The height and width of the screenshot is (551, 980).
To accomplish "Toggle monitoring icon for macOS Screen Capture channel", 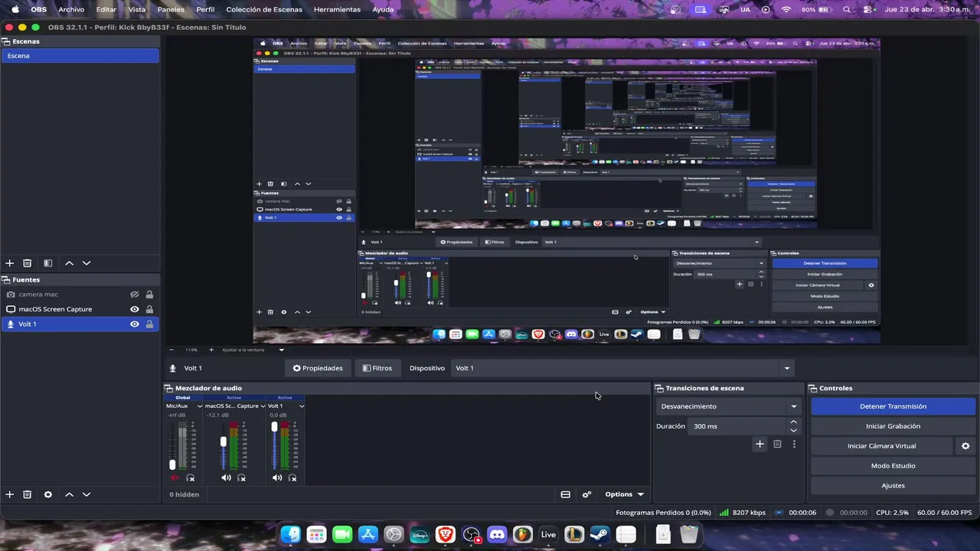I will pyautogui.click(x=241, y=478).
